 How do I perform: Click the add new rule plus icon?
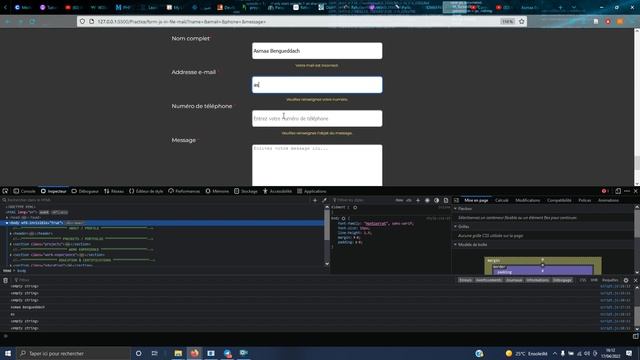418,200
